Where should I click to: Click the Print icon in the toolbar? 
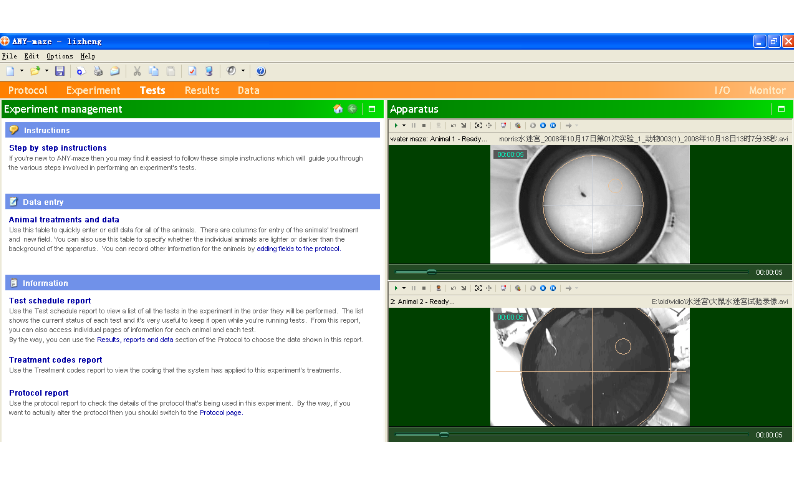[x=98, y=72]
